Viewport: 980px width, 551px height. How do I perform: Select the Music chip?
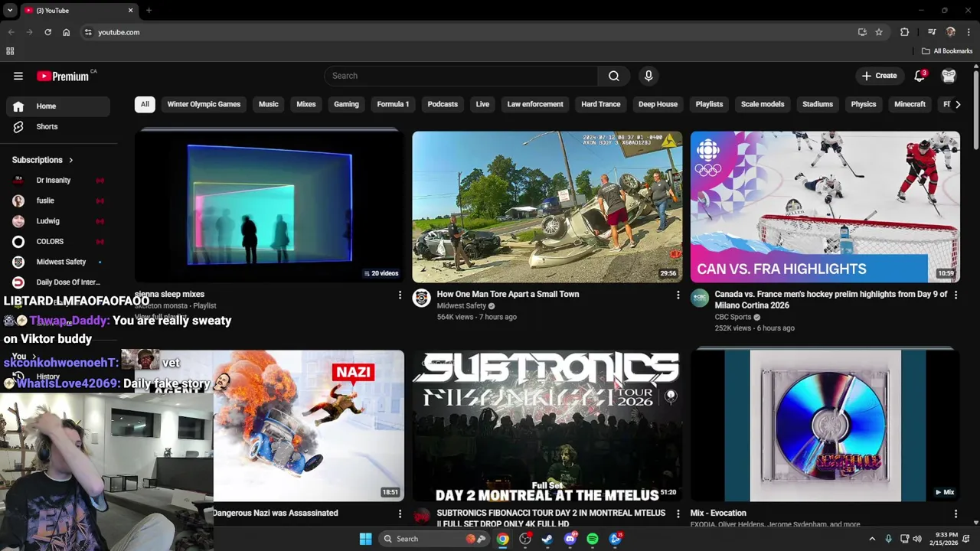click(x=268, y=104)
